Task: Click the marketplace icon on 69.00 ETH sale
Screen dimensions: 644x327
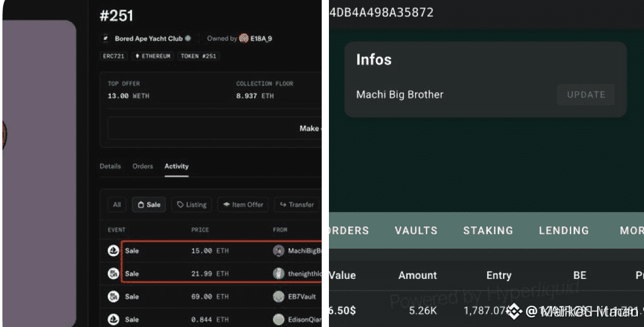Action: (x=113, y=296)
